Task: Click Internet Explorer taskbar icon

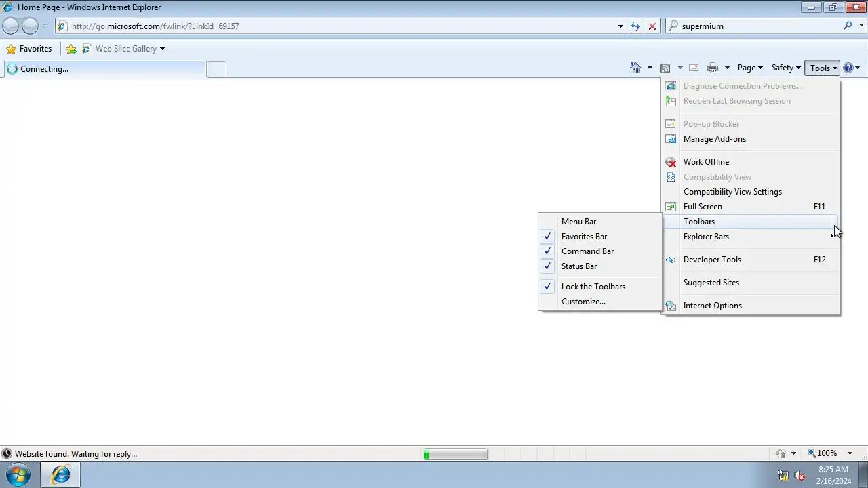Action: click(60, 474)
